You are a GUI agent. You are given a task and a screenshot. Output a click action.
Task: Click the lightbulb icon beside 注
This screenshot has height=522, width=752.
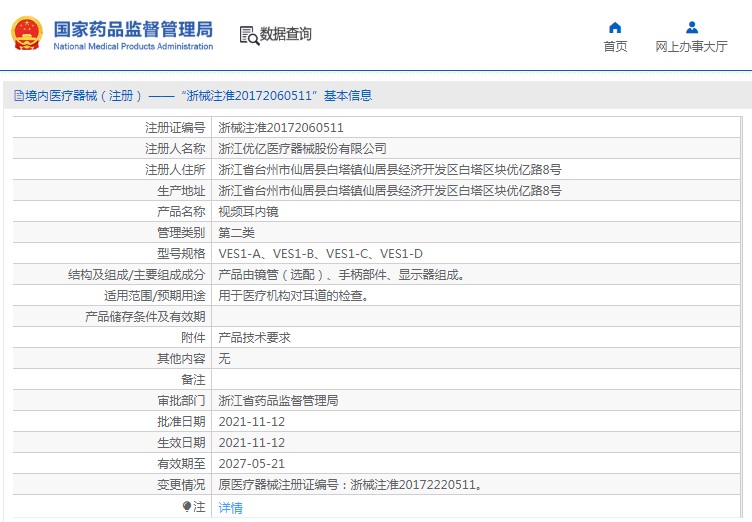click(187, 507)
